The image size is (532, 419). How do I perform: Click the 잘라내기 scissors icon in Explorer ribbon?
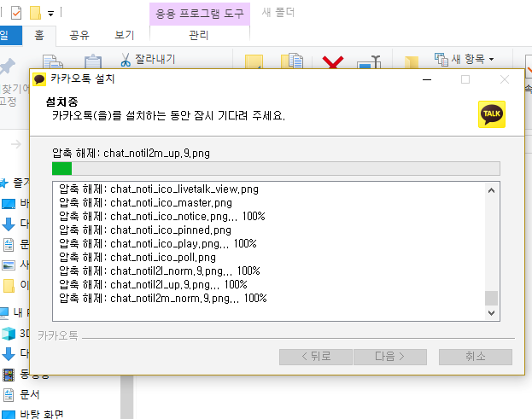coord(126,60)
